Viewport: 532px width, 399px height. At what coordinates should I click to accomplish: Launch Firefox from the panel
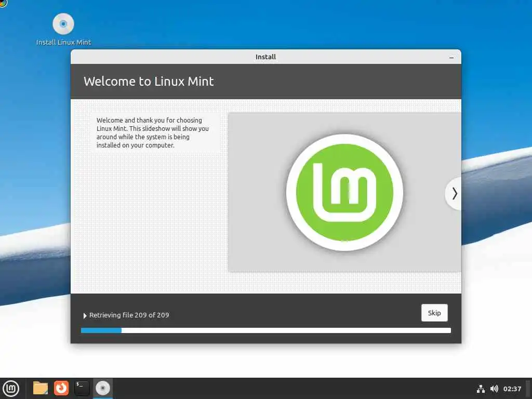tap(61, 388)
